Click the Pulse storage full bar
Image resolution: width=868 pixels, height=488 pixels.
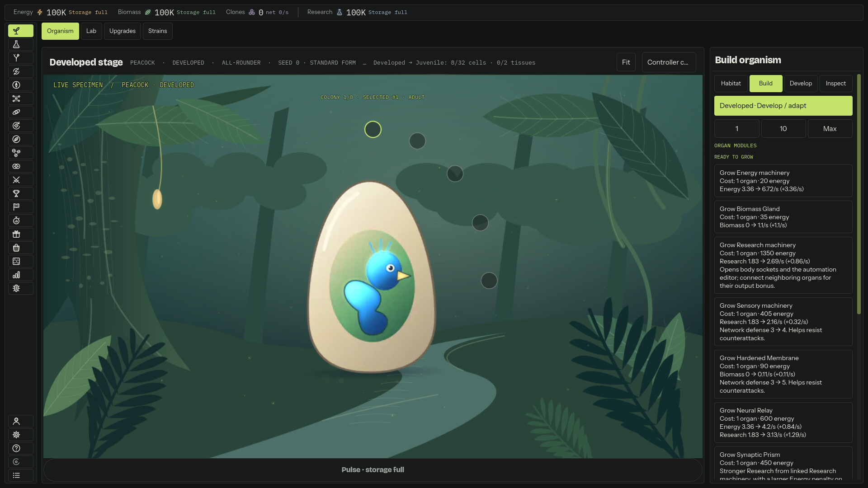373,470
